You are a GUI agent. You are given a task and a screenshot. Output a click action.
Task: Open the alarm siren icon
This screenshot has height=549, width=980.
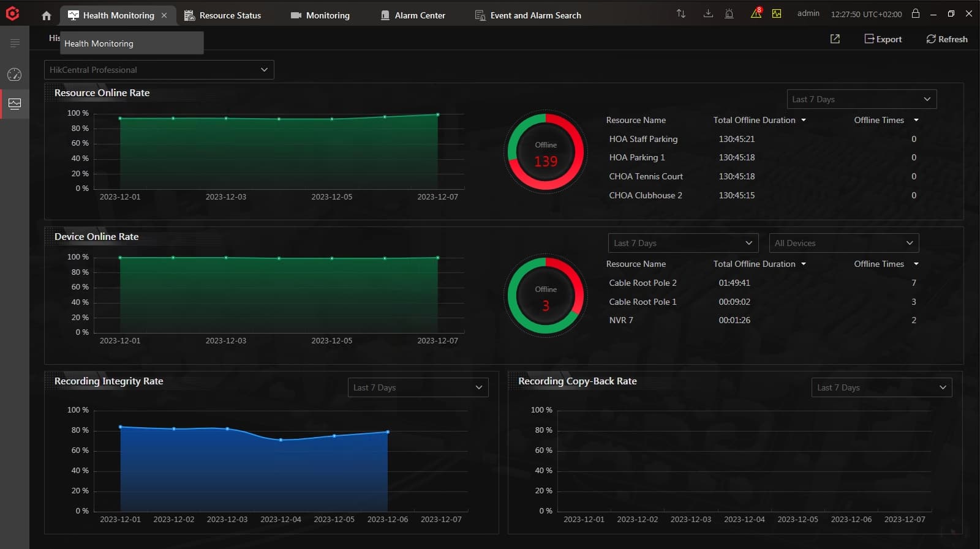pos(729,13)
